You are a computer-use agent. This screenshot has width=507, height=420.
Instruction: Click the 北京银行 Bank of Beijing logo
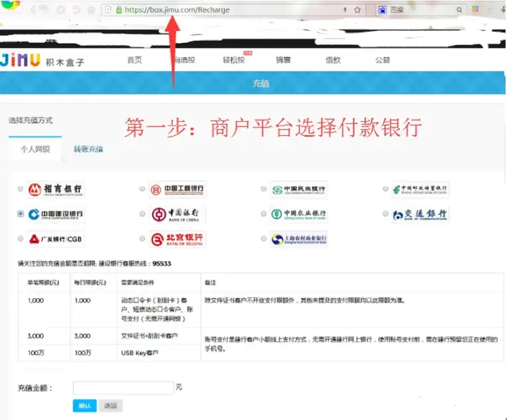pyautogui.click(x=177, y=240)
